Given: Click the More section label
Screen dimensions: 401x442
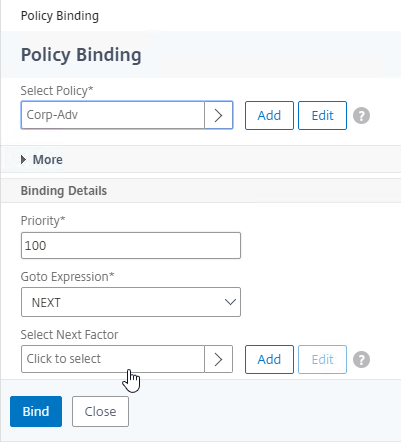Looking at the screenshot, I should 48,160.
